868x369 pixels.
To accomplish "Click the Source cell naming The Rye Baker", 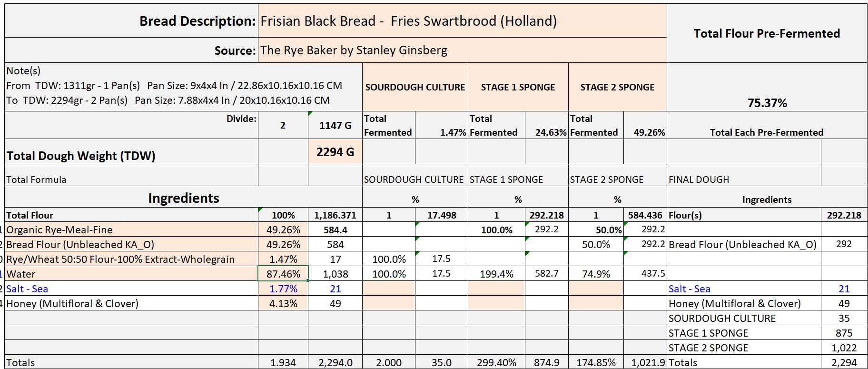I will 462,50.
